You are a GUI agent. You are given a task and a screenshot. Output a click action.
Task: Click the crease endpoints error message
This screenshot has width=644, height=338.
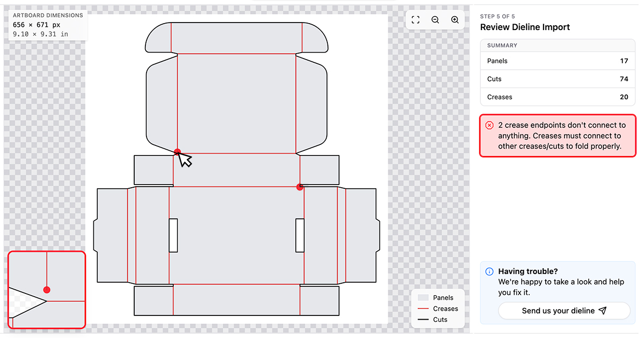(x=558, y=136)
